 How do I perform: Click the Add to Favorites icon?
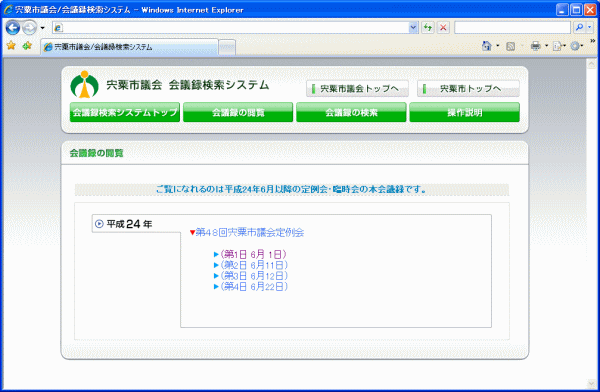click(27, 46)
